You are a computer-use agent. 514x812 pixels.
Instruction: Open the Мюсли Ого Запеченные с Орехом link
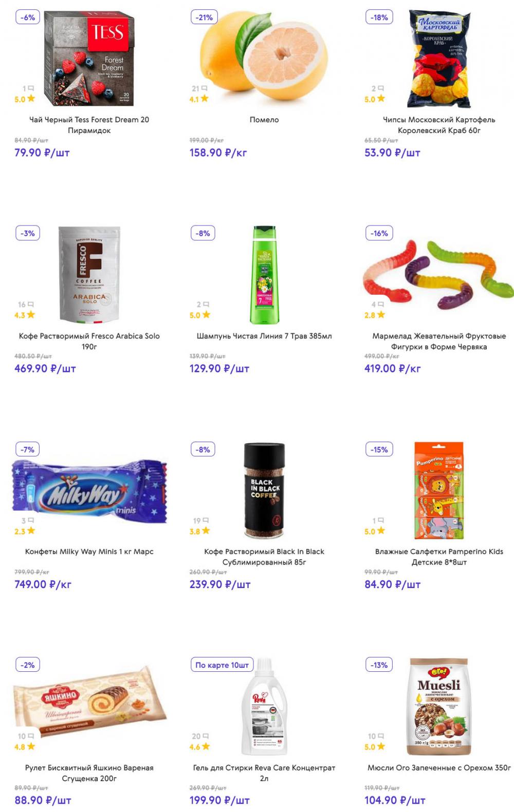click(439, 768)
